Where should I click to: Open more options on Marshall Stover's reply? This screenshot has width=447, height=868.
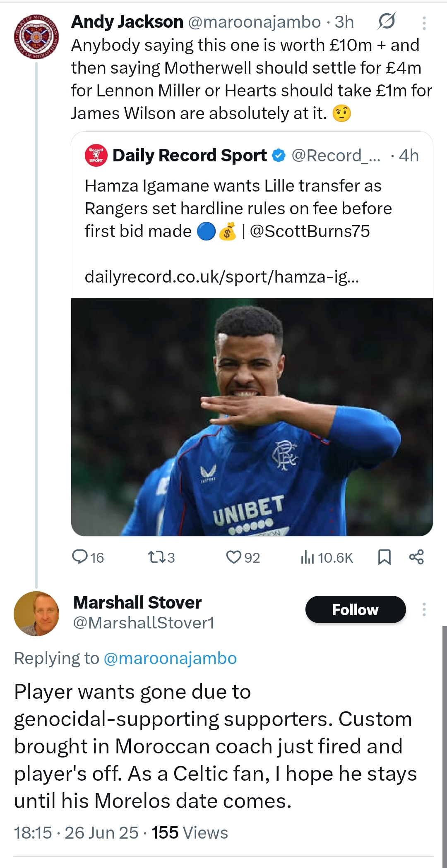[x=424, y=609]
